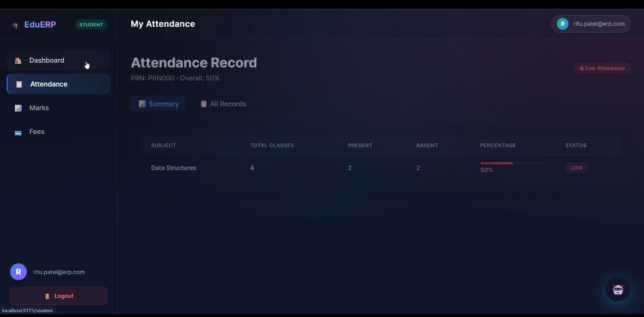Screen dimensions: 644x317
Task: Click the teal R avatar in the header
Action: tap(562, 24)
